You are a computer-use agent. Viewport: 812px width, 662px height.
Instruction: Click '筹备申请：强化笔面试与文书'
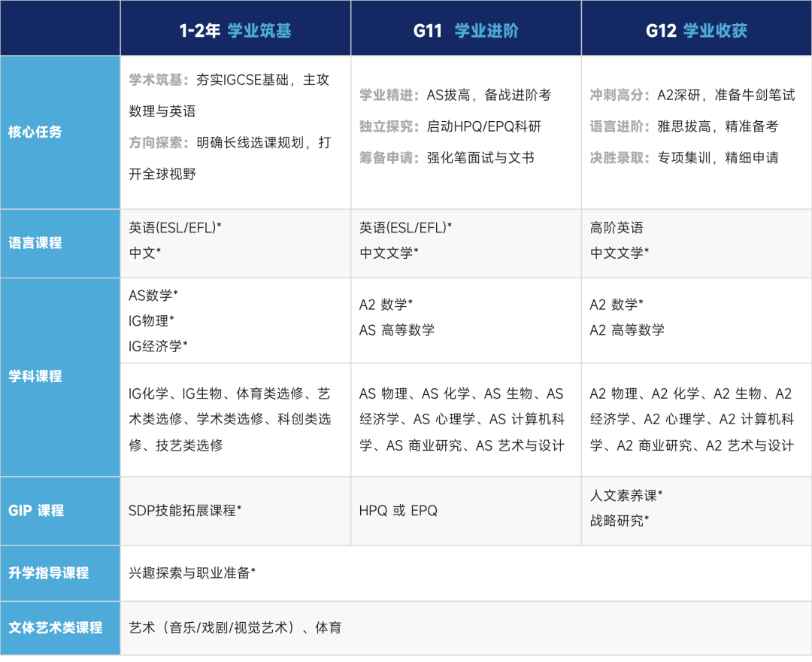tap(447, 158)
